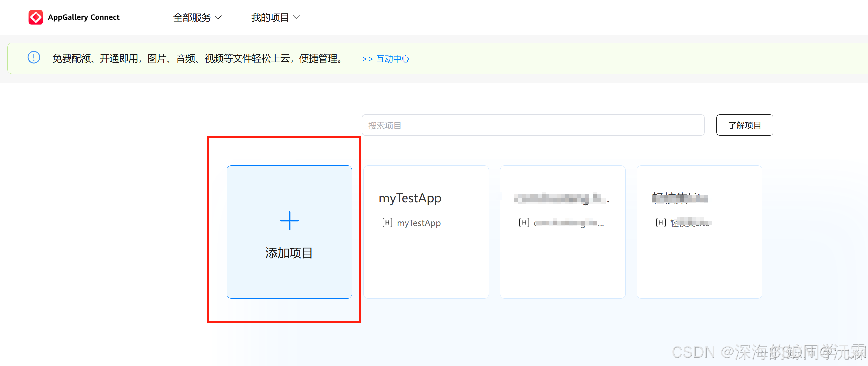
Task: Click the blue plus icon to add a project
Action: (x=289, y=221)
